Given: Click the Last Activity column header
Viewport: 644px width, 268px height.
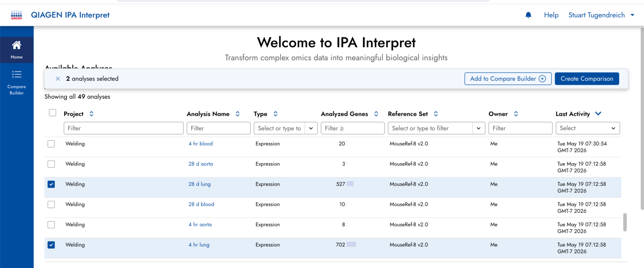Looking at the screenshot, I should tap(573, 114).
